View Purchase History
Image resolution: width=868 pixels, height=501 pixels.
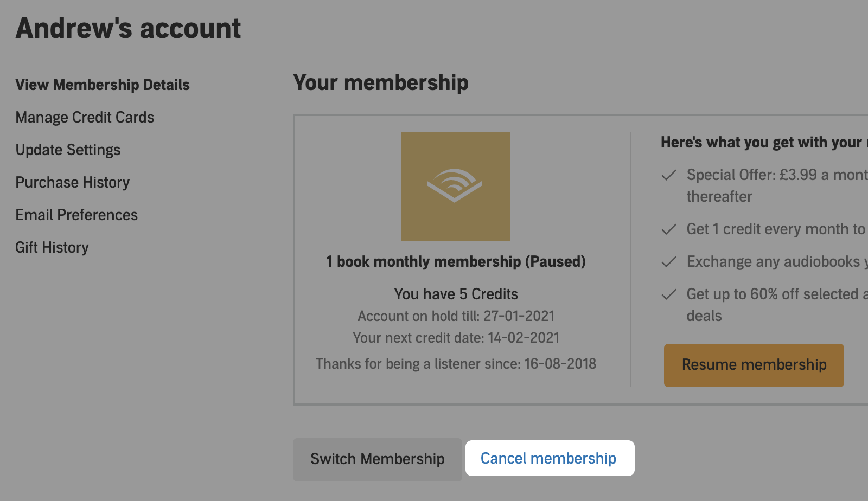pos(72,182)
